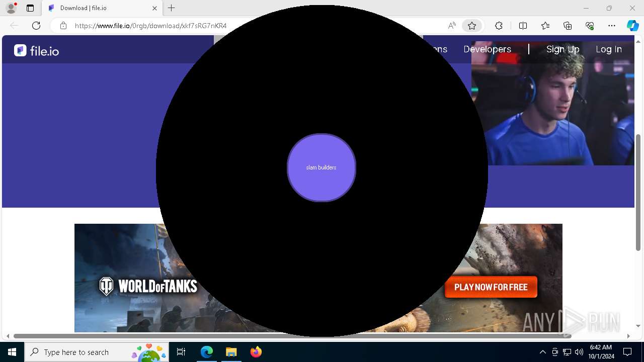The width and height of the screenshot is (644, 362).
Task: Open the Copilot sidebar icon
Action: click(632, 26)
